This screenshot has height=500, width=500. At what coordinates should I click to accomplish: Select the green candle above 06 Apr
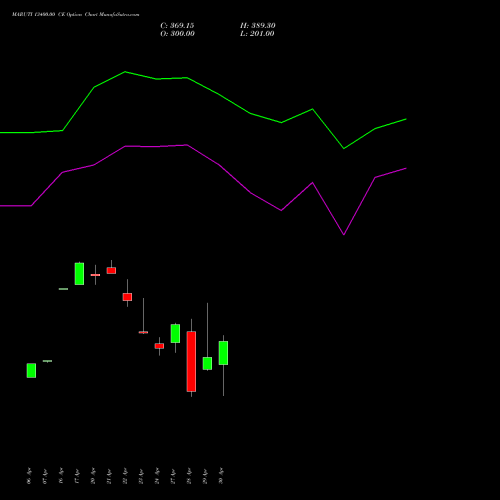(x=31, y=370)
